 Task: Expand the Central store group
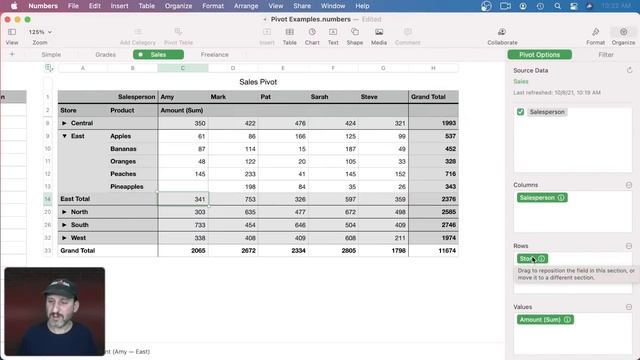pos(64,123)
